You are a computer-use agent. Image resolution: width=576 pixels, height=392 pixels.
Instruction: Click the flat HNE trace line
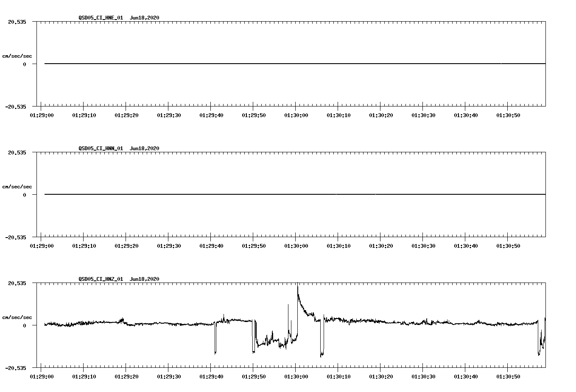tap(295, 64)
